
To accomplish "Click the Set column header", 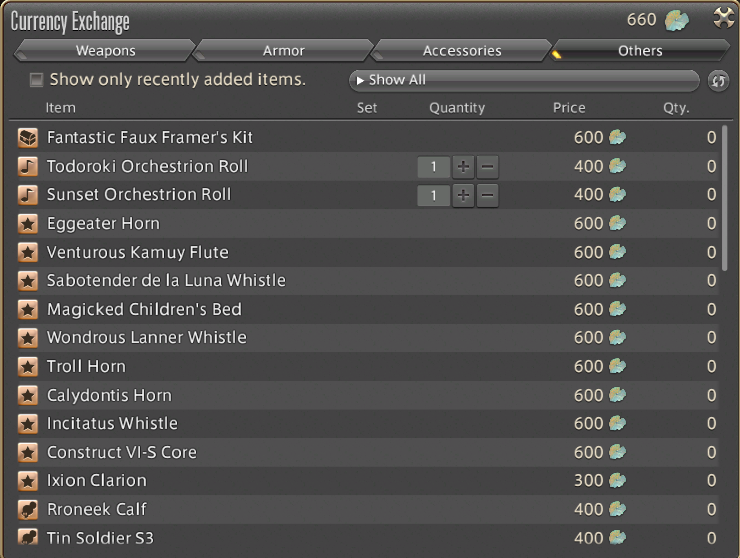I will (x=367, y=108).
